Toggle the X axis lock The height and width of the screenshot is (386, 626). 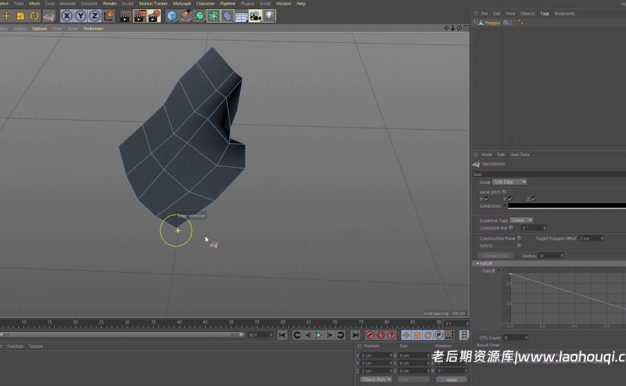67,16
